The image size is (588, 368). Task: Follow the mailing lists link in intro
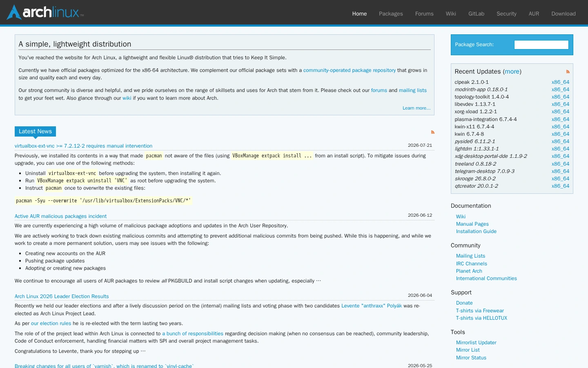pos(413,90)
